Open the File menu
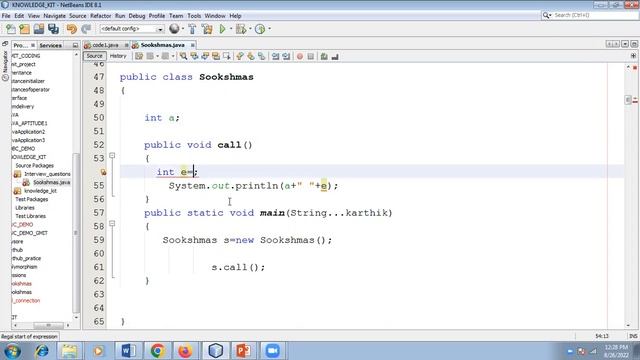The width and height of the screenshot is (640, 360). [6, 16]
